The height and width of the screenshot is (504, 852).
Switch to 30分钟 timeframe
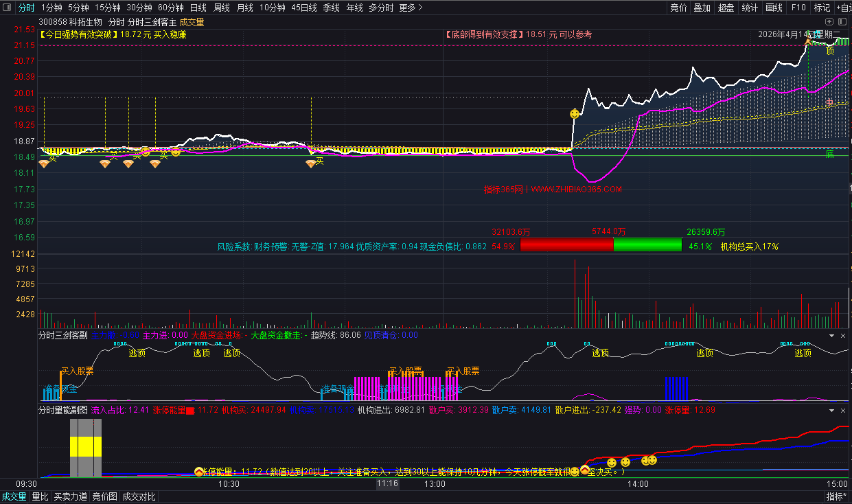(x=139, y=8)
